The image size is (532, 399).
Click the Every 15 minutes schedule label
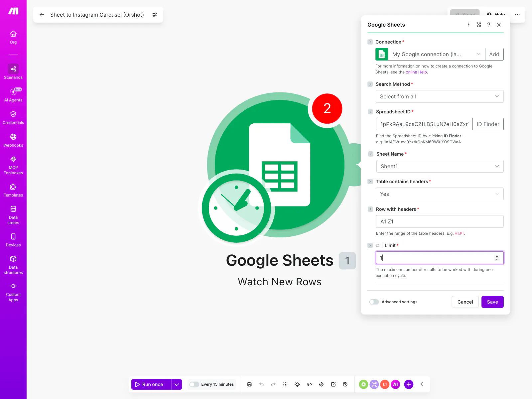click(217, 384)
